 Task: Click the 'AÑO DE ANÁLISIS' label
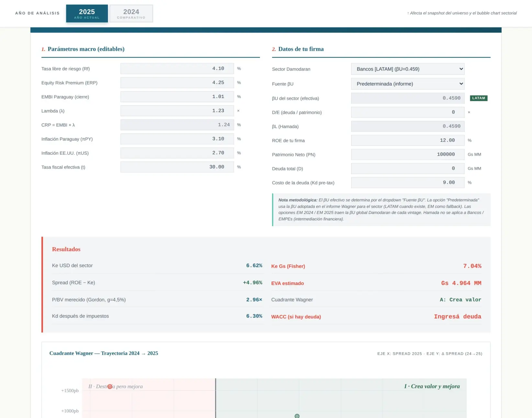click(x=38, y=13)
